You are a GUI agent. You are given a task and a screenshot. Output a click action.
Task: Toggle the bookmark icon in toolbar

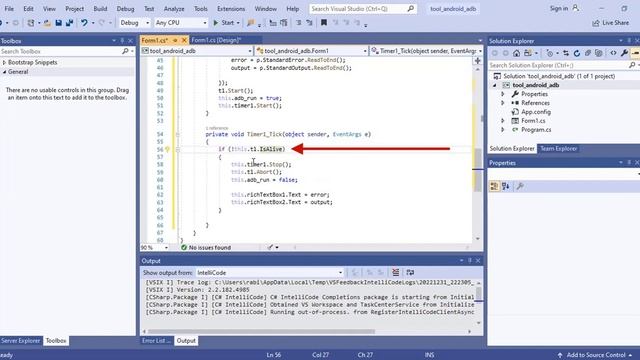tap(324, 23)
